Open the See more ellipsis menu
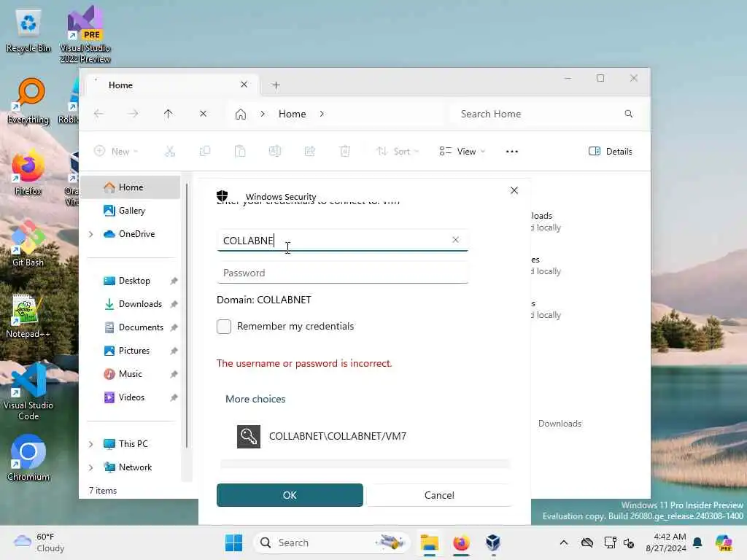The height and width of the screenshot is (560, 747). (511, 152)
